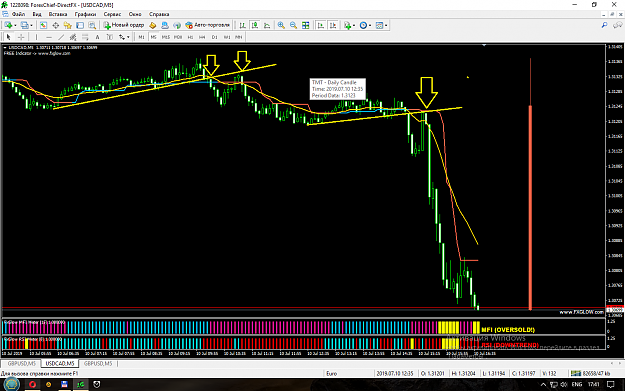The width and height of the screenshot is (625, 391).
Task: Launch MetaEditor from the toolbar
Action: 153,26
